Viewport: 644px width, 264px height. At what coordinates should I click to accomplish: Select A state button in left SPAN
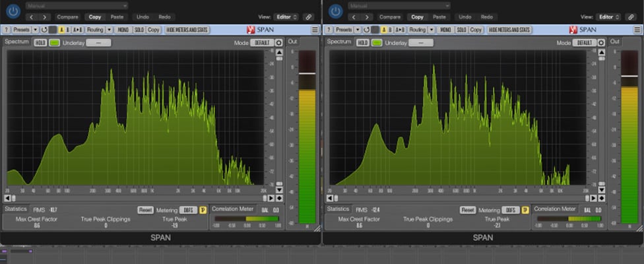[x=61, y=30]
